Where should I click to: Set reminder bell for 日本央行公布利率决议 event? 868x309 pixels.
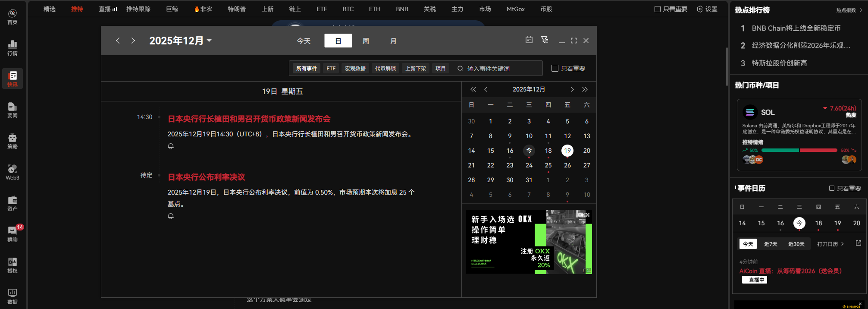pos(171,216)
